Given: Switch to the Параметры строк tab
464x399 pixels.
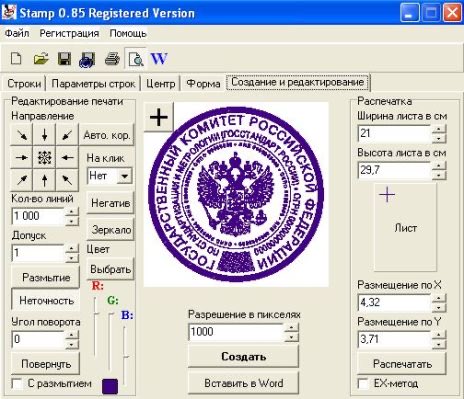Looking at the screenshot, I should tap(93, 83).
